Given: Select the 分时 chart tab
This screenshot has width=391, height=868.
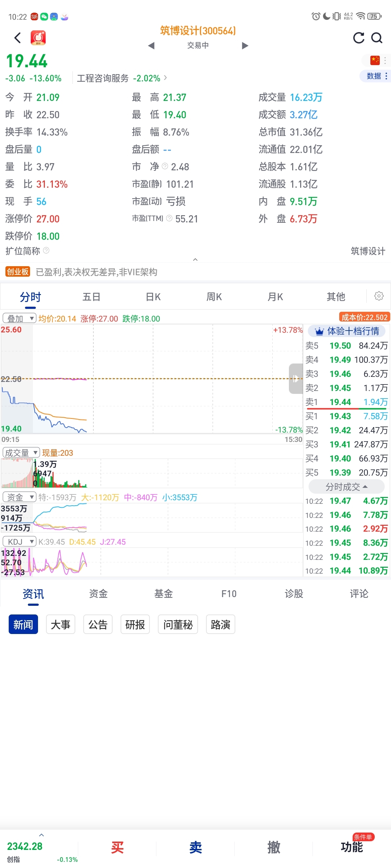Looking at the screenshot, I should [30, 297].
